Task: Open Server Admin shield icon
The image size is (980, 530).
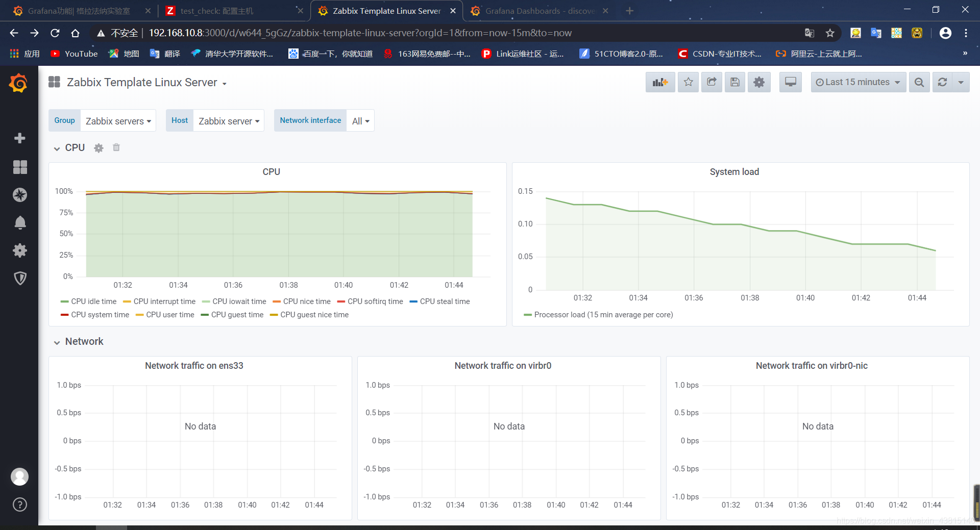Action: click(x=20, y=278)
